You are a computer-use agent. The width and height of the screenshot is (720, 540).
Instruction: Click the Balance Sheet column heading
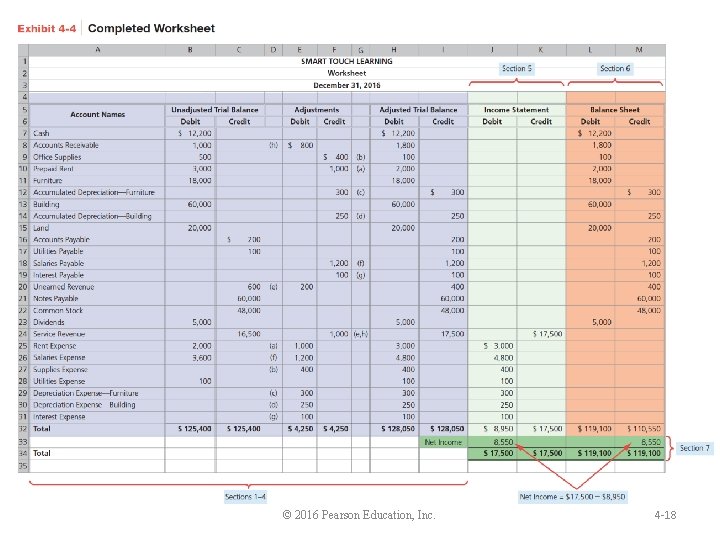(615, 110)
